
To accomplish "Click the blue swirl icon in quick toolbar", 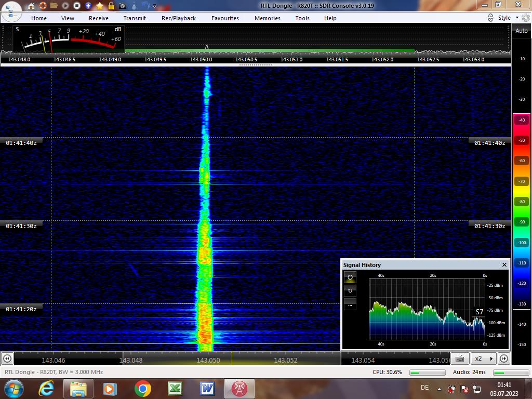I will pos(145,5).
